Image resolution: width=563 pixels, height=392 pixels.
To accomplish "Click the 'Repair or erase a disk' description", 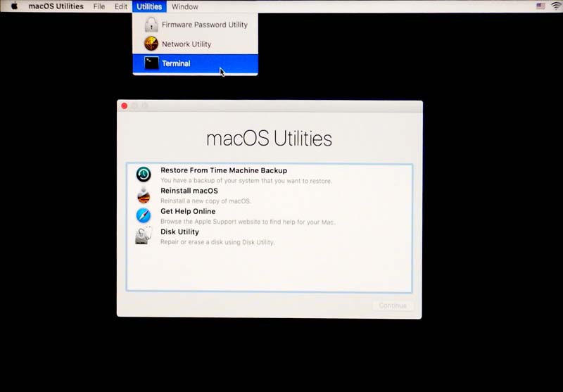I will pos(217,242).
